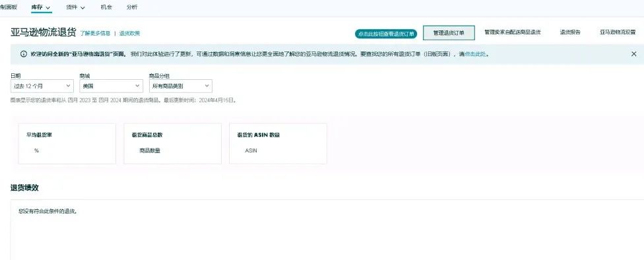Open the 货件 menu in top navigation
The width and height of the screenshot is (644, 260).
(x=76, y=7)
